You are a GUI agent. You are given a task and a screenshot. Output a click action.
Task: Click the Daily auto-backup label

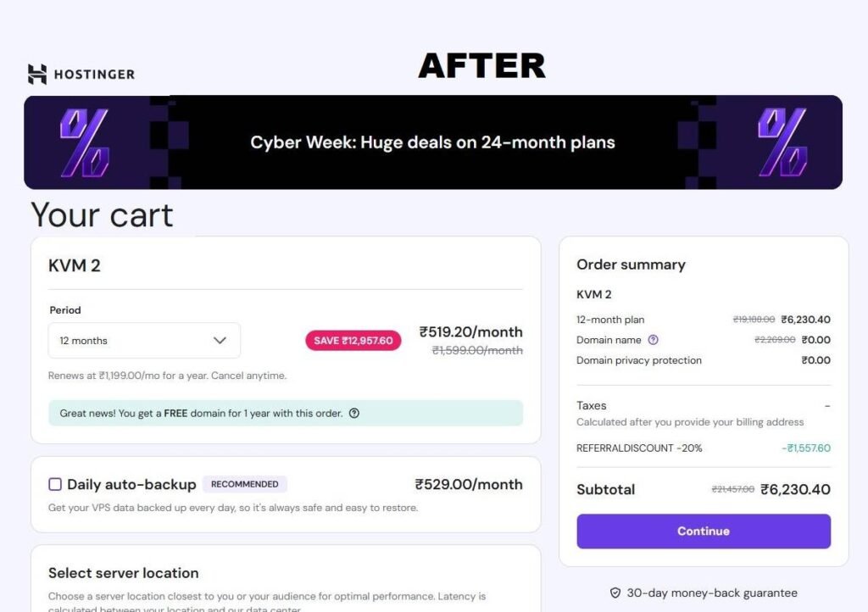(131, 485)
